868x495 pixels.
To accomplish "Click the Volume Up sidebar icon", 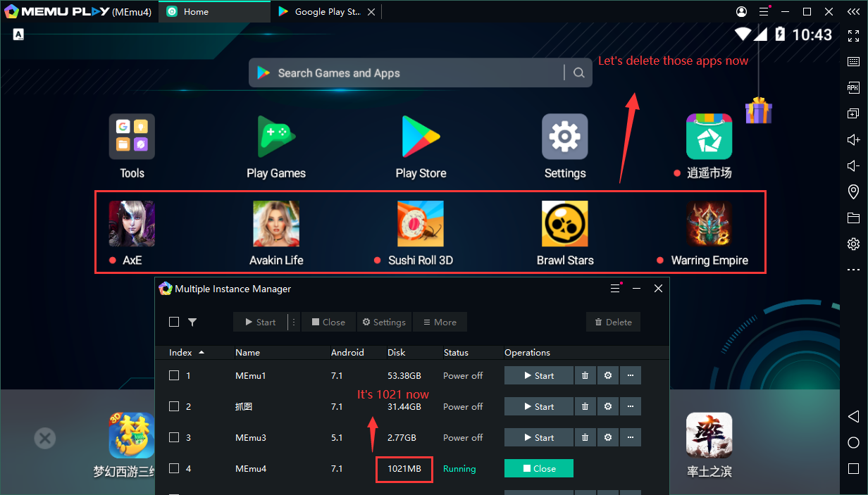I will pos(853,139).
